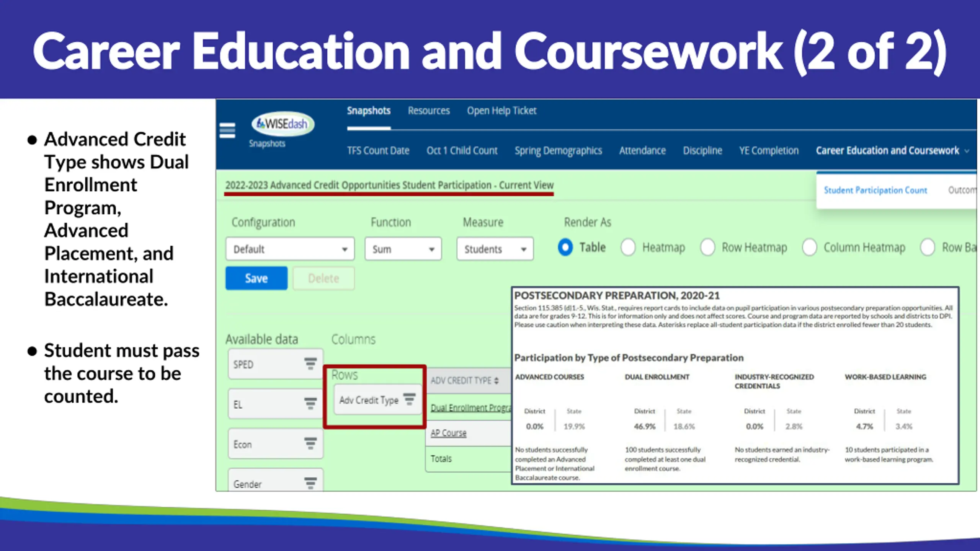980x551 pixels.
Task: Open the Function Sum dropdown
Action: tap(403, 249)
